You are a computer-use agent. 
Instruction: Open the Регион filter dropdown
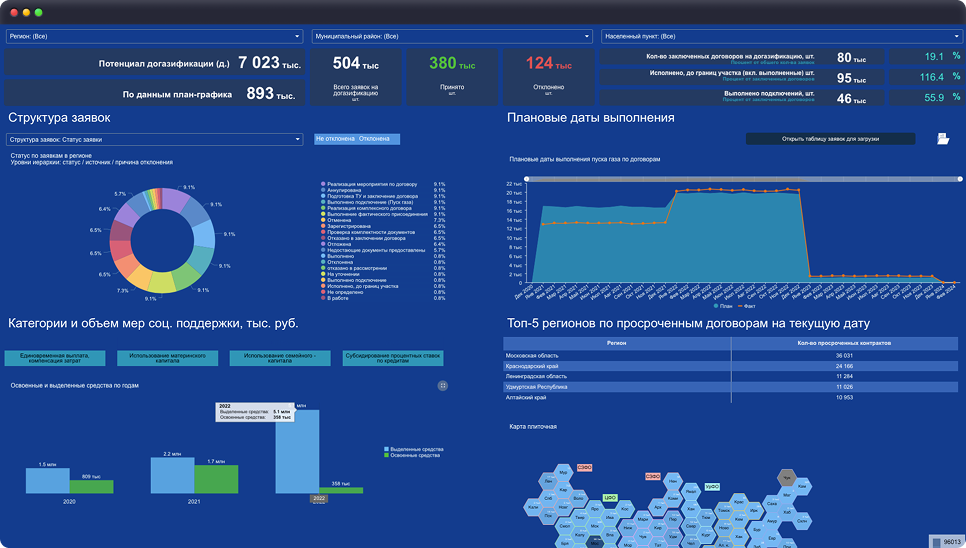tap(154, 36)
